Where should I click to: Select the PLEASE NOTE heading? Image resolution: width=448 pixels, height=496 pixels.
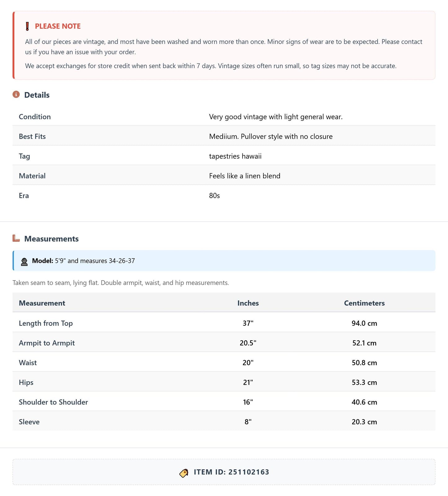[58, 26]
